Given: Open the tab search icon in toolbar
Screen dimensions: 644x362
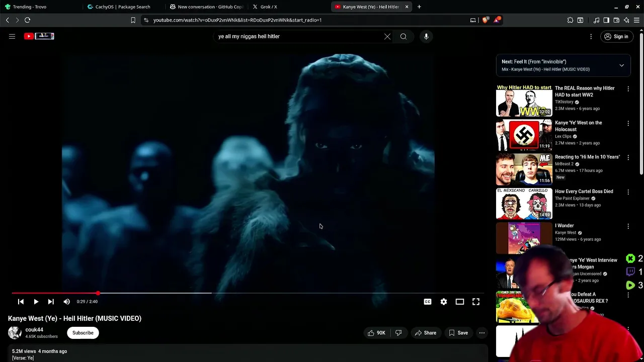Looking at the screenshot, I should click(x=580, y=20).
